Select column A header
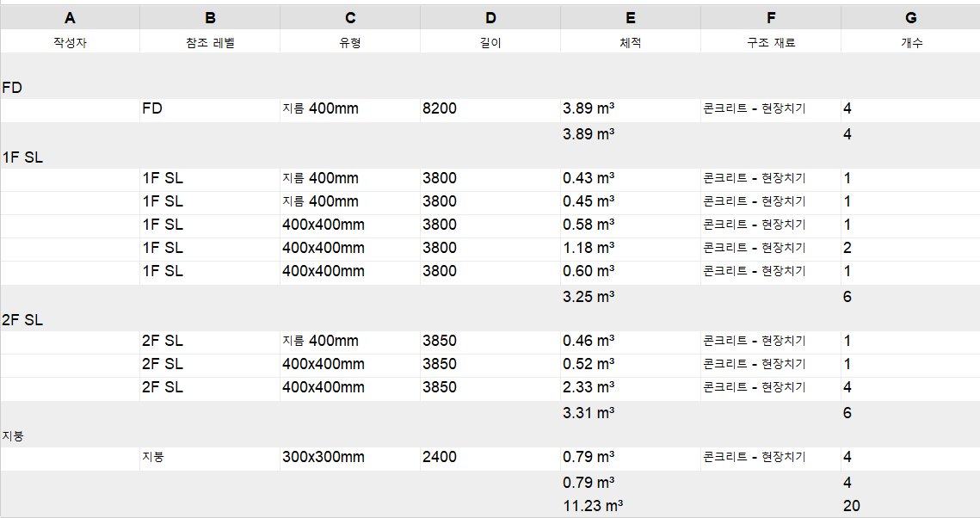Image resolution: width=980 pixels, height=518 pixels. [70, 18]
